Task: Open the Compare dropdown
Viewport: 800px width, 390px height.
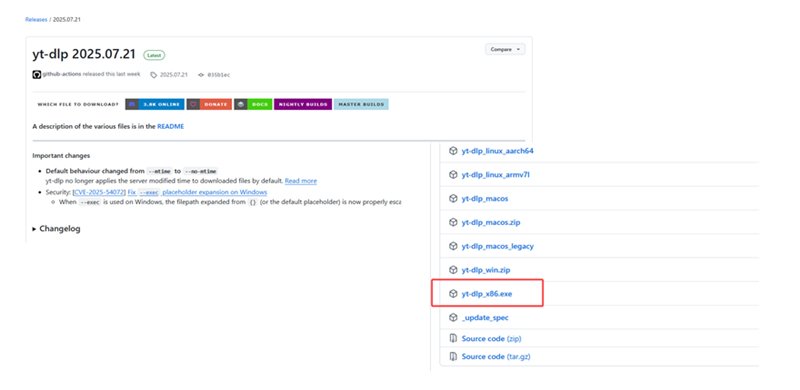Action: click(x=505, y=50)
